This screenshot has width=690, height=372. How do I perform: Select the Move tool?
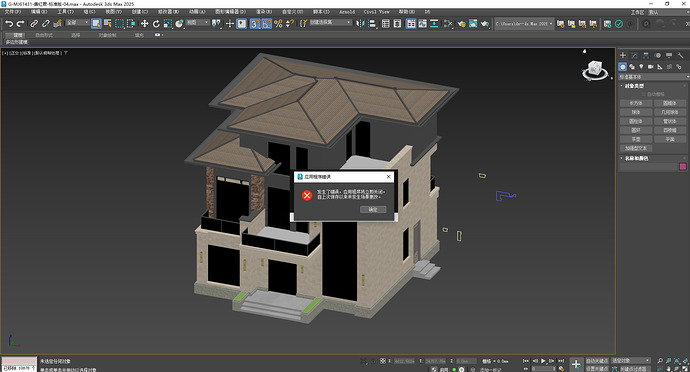(x=144, y=24)
